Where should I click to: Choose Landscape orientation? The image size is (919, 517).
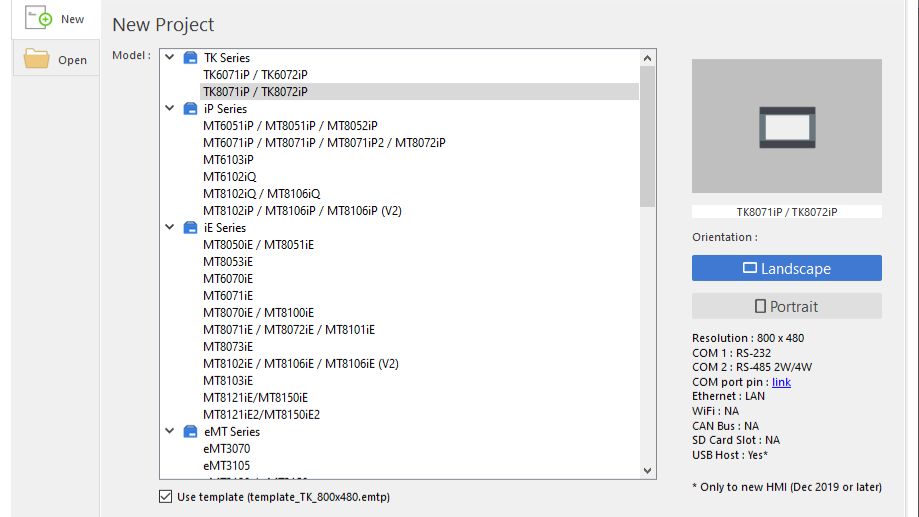coord(786,268)
